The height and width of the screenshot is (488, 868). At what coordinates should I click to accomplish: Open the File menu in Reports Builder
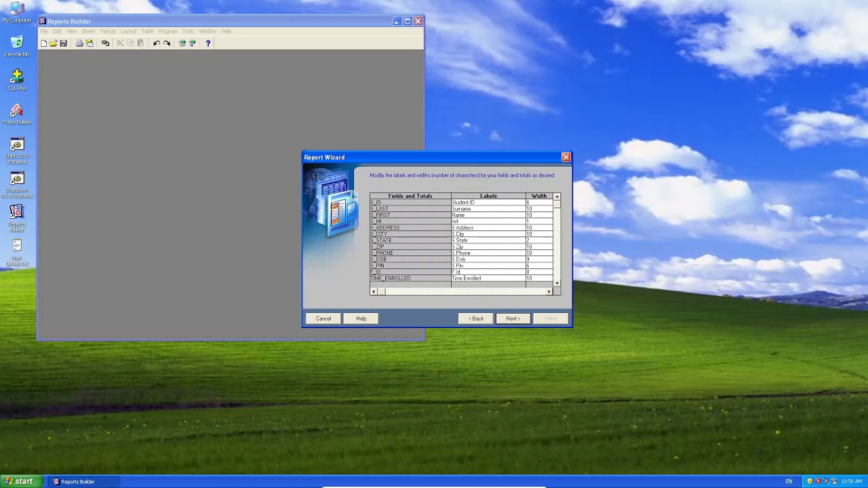[x=44, y=31]
